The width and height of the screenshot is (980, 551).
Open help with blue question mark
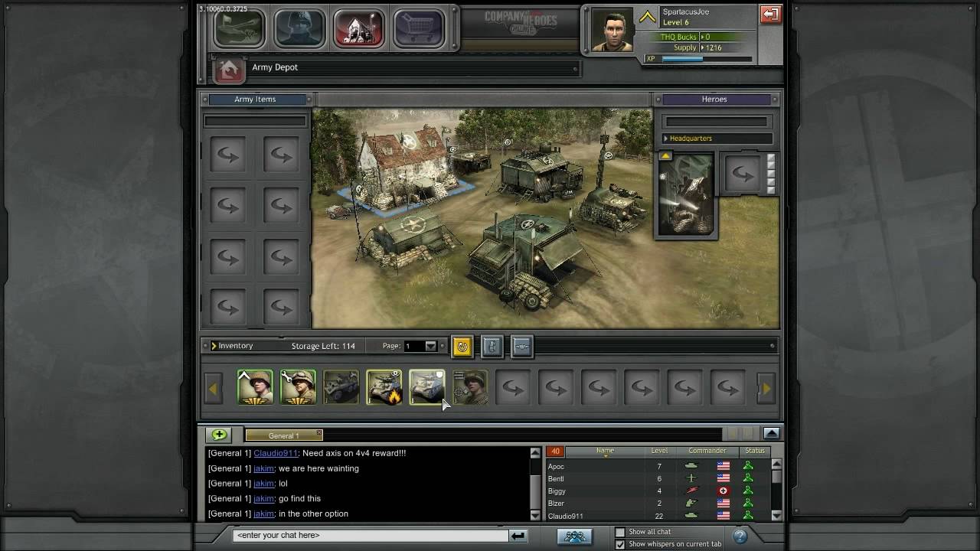[740, 536]
